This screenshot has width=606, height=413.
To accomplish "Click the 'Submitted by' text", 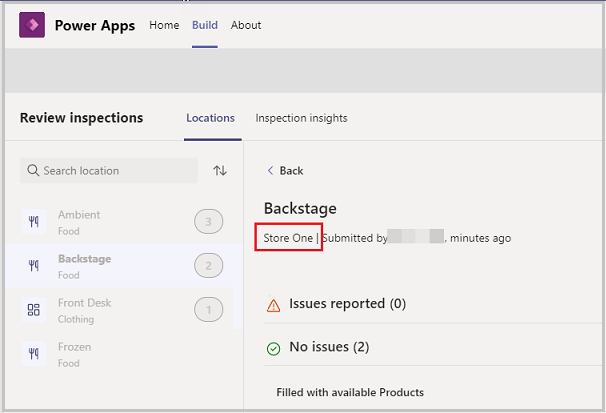I will coord(355,238).
